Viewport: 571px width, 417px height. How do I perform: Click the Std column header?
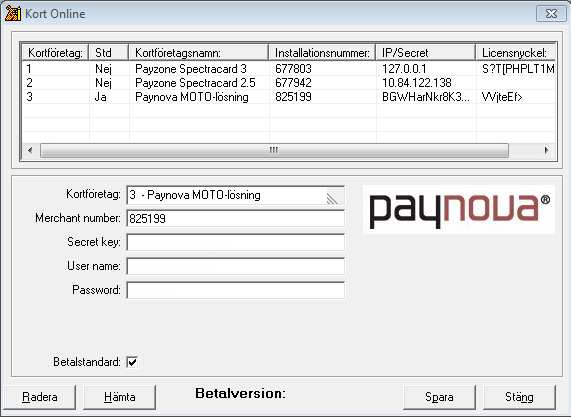(109, 53)
